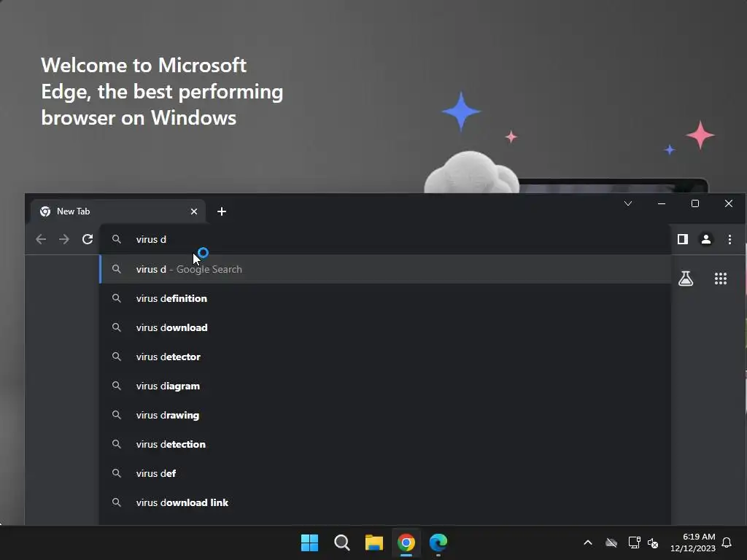Select the New Tab tab

click(x=117, y=211)
